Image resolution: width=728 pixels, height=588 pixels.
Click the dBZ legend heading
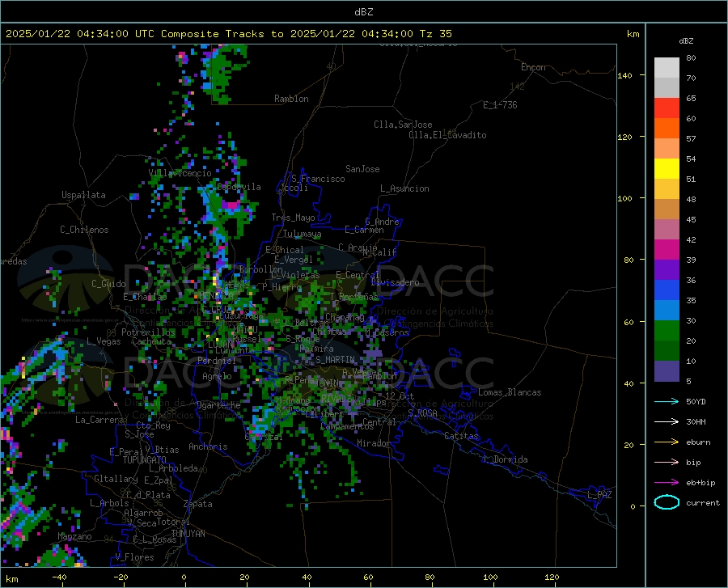(x=686, y=40)
